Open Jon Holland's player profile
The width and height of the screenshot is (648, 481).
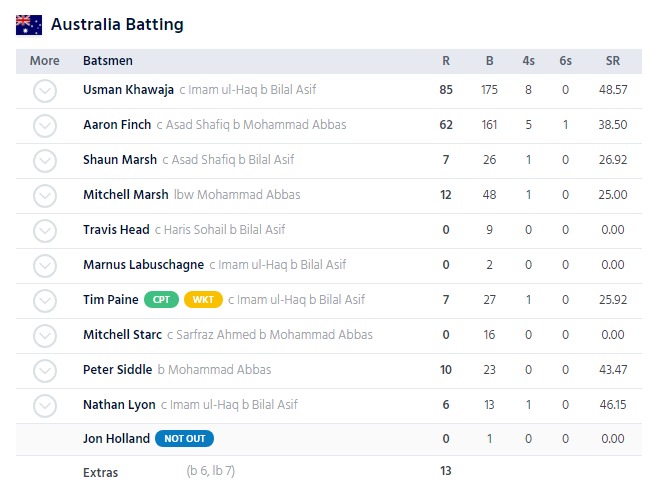116,439
